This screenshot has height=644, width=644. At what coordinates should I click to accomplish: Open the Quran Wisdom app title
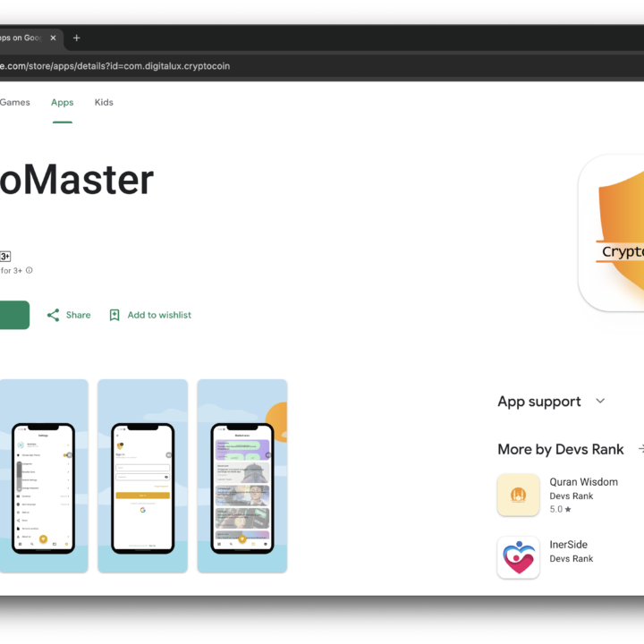[583, 482]
